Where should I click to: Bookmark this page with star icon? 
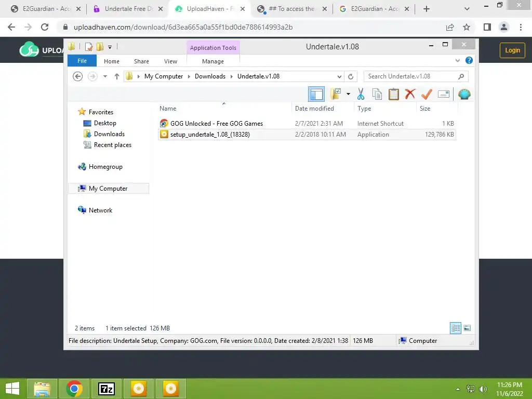(467, 27)
